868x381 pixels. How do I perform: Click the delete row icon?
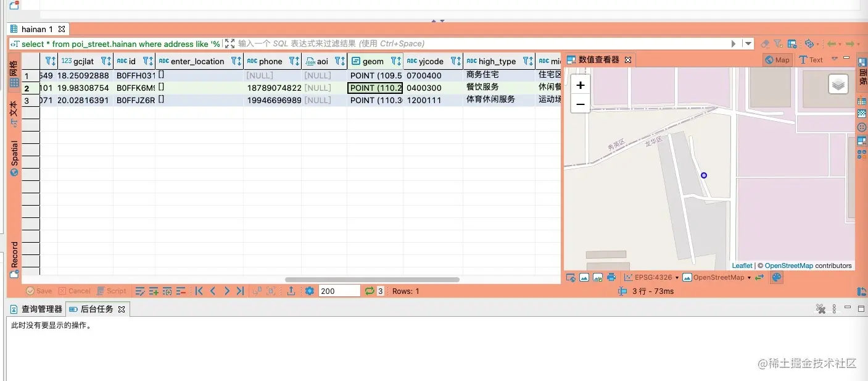pos(181,291)
